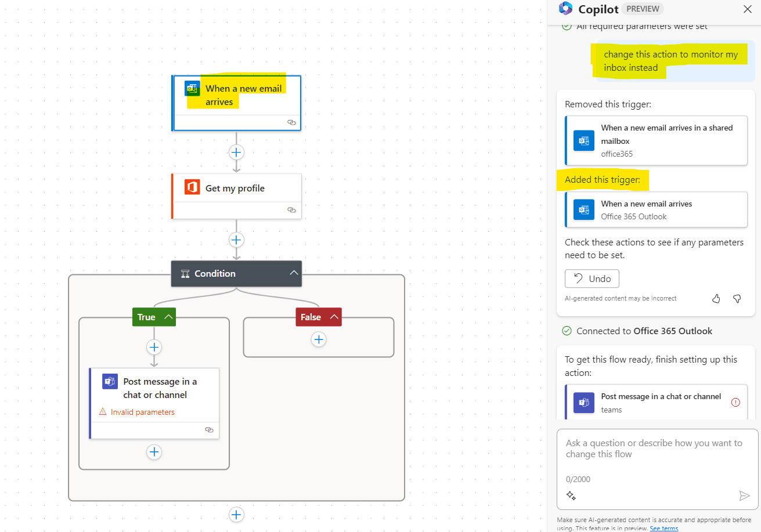Click the plus below the email trigger

[236, 152]
